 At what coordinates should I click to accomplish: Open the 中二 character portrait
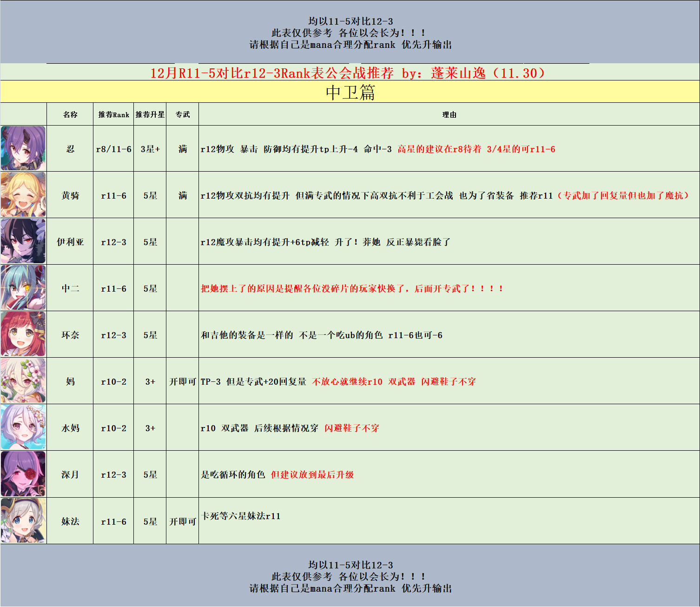(23, 288)
